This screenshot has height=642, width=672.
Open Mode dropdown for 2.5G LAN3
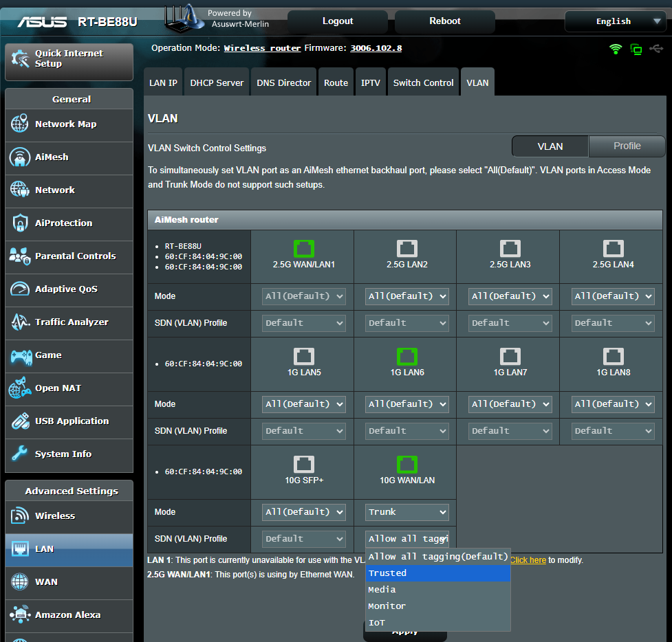point(510,296)
